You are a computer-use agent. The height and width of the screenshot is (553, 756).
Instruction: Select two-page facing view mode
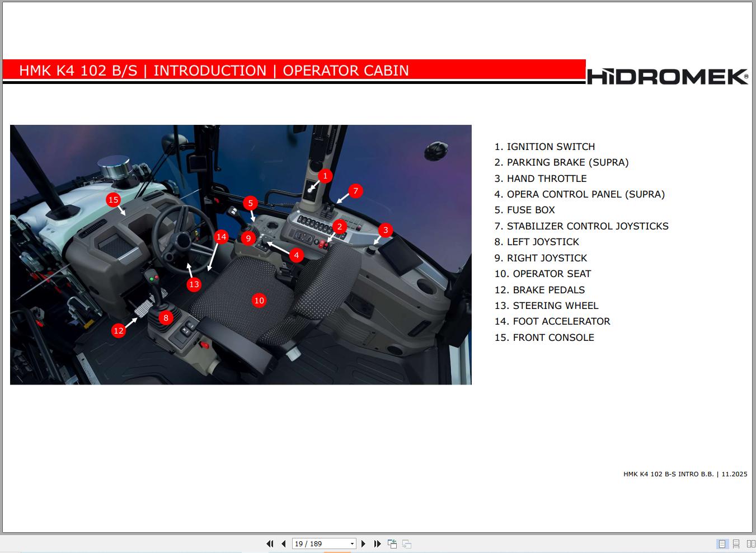pyautogui.click(x=751, y=543)
